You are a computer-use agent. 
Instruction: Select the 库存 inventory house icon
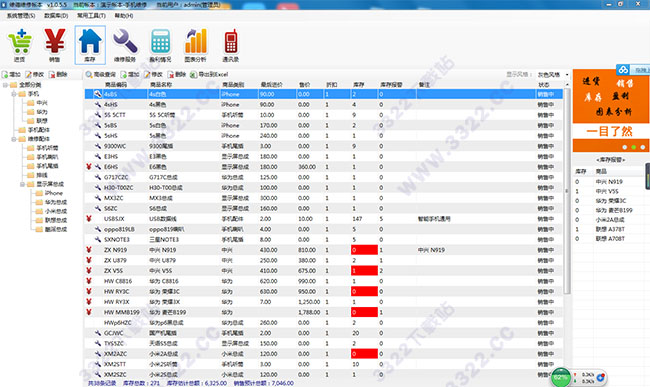pyautogui.click(x=90, y=44)
